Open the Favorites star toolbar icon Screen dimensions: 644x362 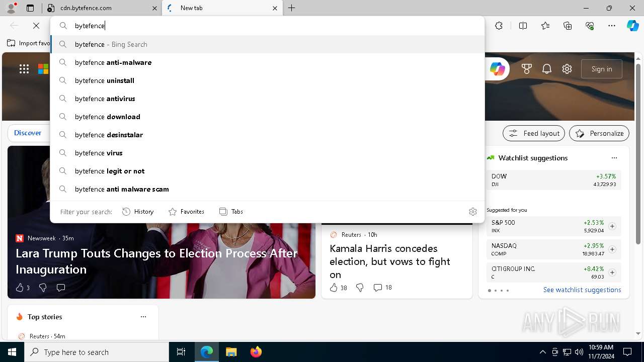tap(545, 26)
